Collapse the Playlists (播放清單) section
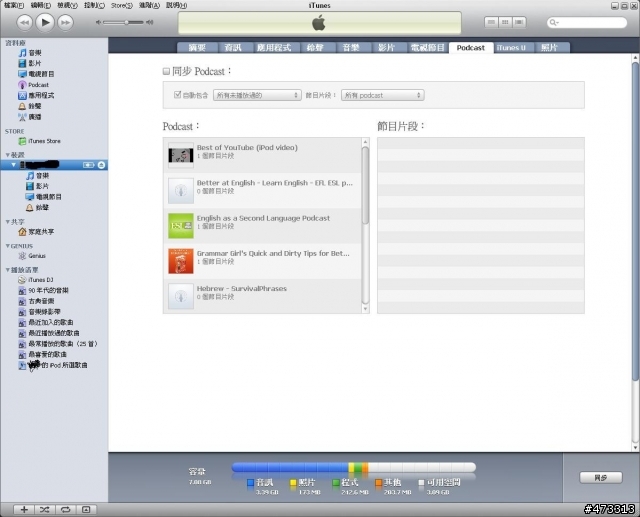640x517 pixels. click(x=7, y=270)
